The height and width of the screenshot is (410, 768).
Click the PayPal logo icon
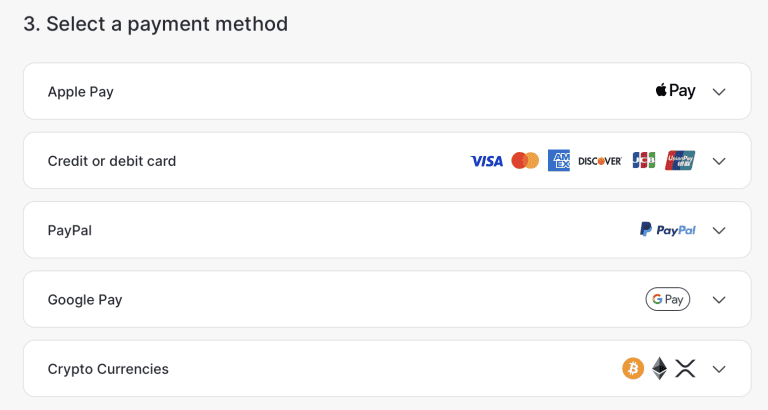tap(668, 230)
